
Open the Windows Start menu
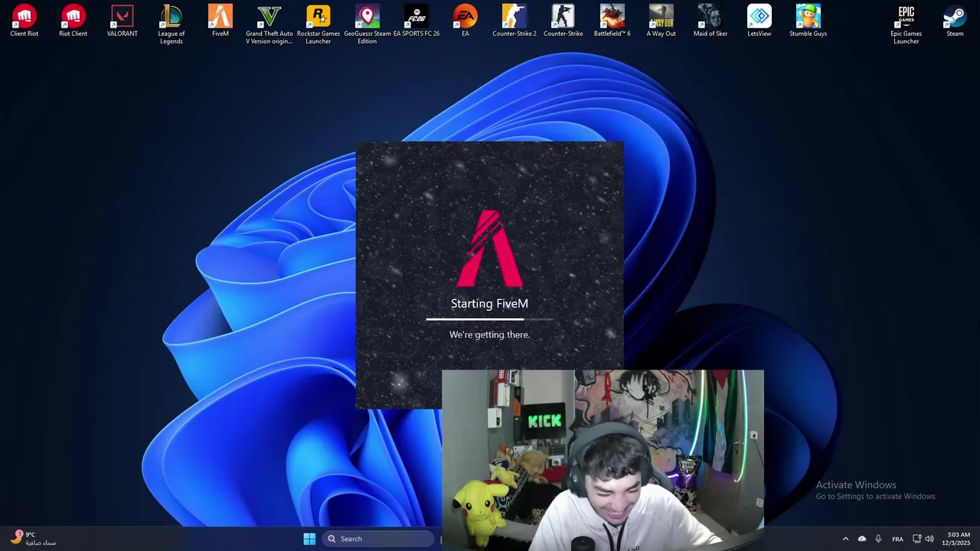309,539
